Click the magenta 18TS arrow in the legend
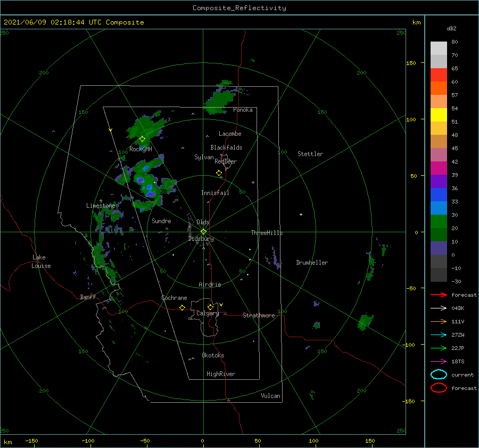 pos(439,362)
